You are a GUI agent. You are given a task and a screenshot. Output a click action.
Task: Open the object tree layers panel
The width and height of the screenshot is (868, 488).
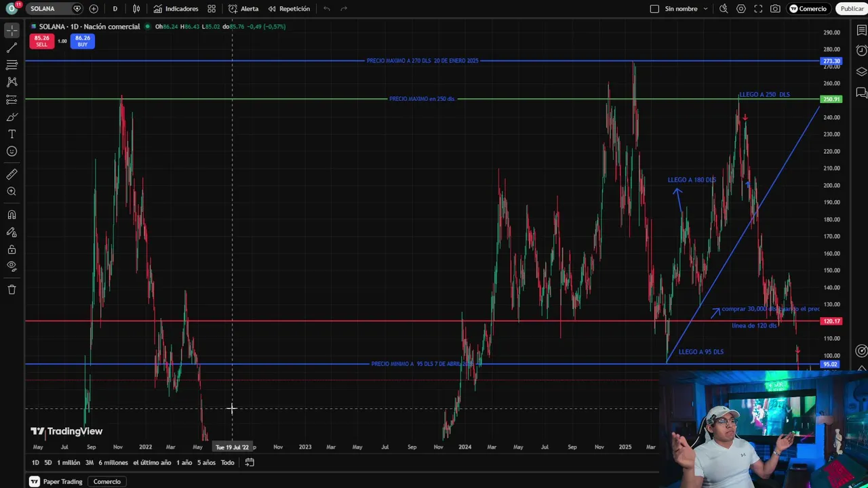click(861, 72)
